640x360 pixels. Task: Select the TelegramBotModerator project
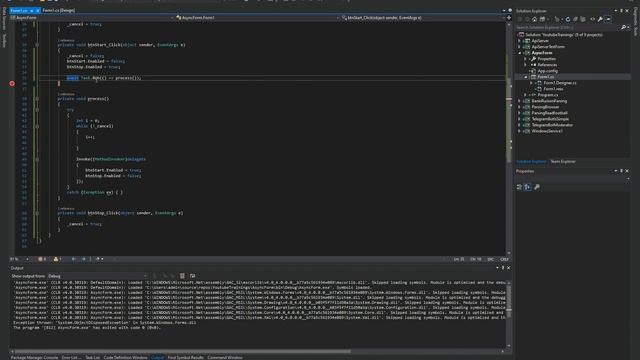(552, 125)
